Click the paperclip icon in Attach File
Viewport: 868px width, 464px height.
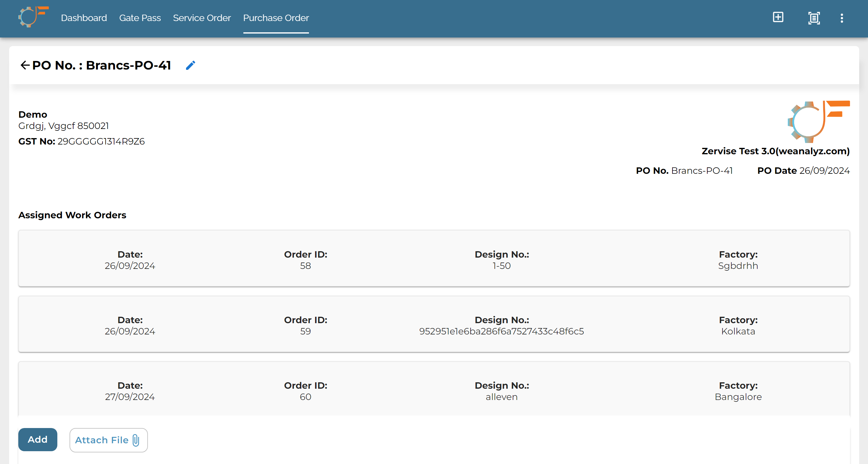[136, 440]
